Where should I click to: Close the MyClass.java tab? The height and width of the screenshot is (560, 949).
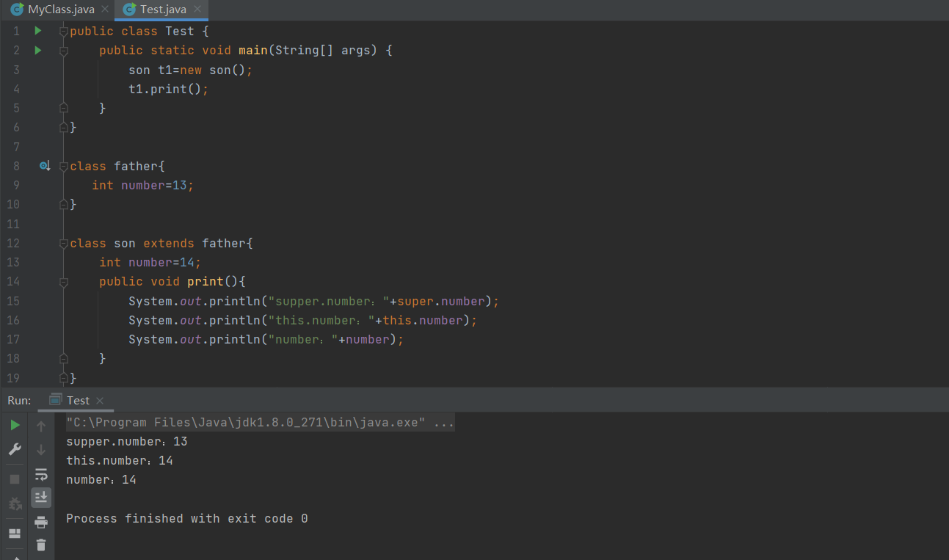(105, 10)
